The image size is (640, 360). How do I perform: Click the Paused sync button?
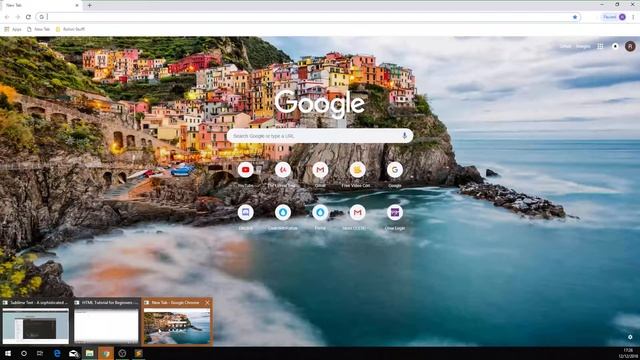613,17
